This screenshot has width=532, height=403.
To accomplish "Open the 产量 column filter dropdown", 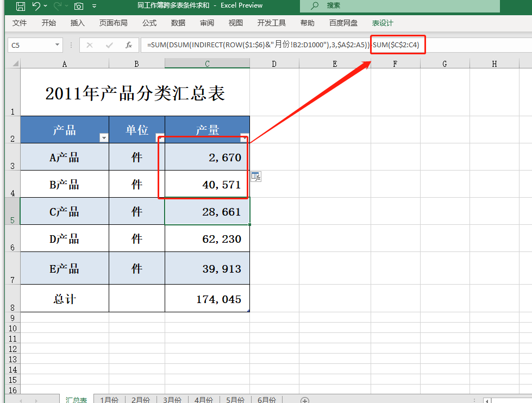I will tap(244, 138).
